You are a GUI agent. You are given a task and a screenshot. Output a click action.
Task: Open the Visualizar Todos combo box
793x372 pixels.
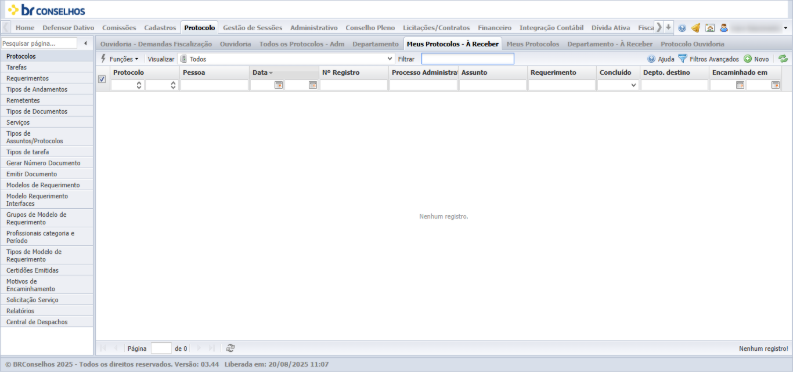pyautogui.click(x=286, y=59)
